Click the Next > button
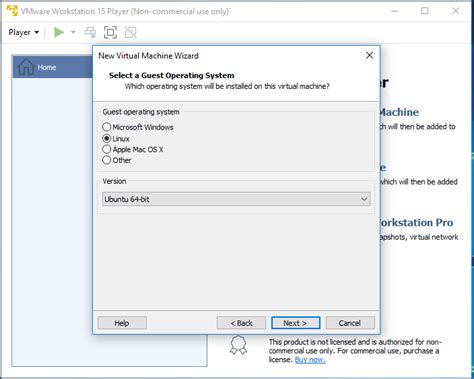This screenshot has width=474, height=379. point(296,323)
